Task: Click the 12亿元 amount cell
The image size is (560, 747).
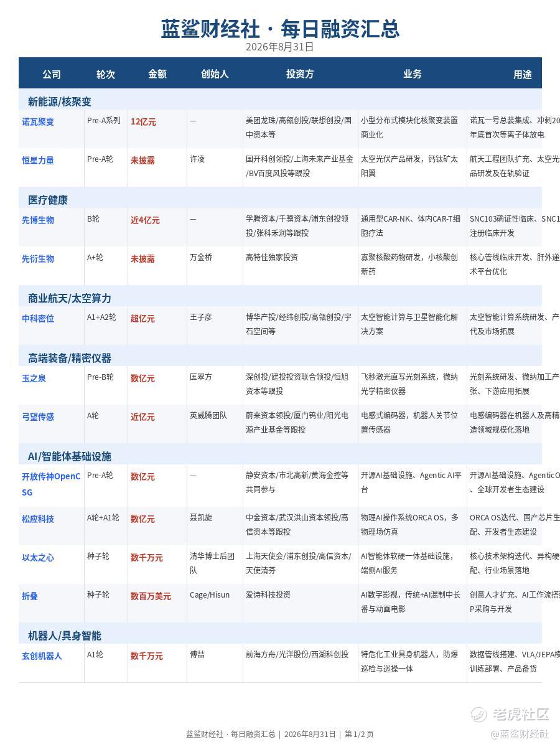Action: [143, 122]
